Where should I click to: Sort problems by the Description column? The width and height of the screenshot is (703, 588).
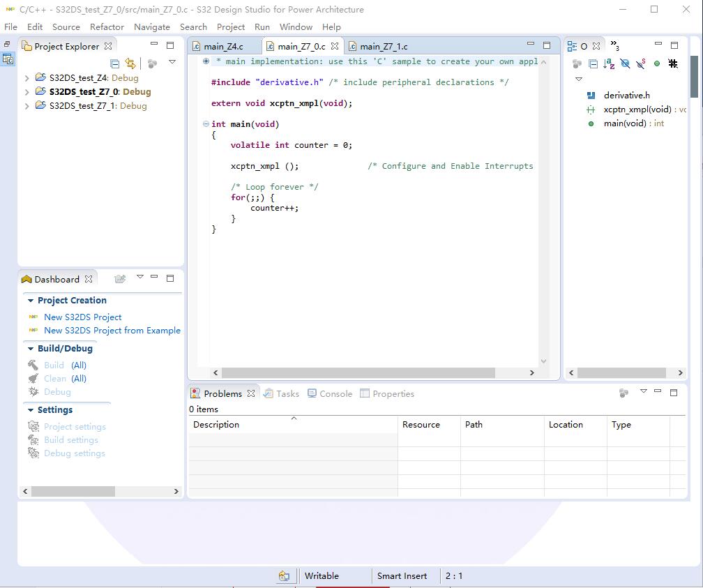(293, 425)
